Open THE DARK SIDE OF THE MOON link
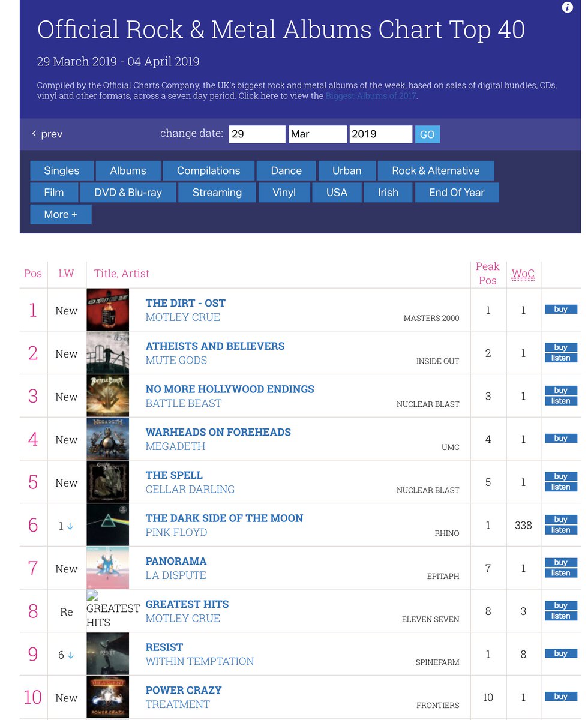The height and width of the screenshot is (720, 588). point(224,518)
